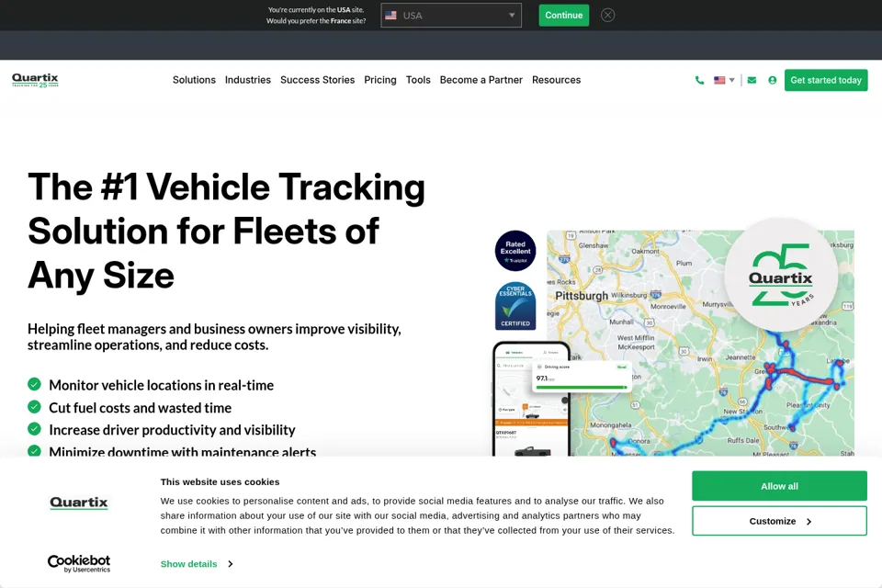882x588 pixels.
Task: Click the Cyber Essentials Certified badge
Action: click(515, 306)
